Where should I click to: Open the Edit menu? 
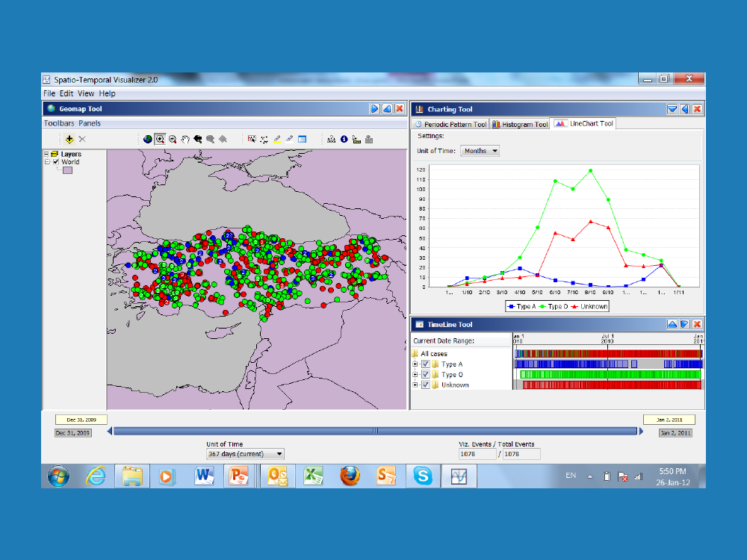coord(66,93)
